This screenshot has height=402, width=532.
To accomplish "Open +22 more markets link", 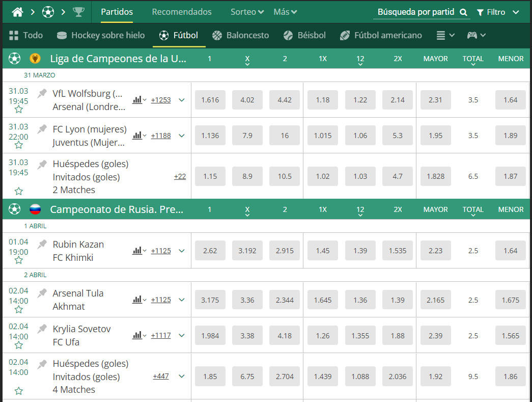I will 180,176.
